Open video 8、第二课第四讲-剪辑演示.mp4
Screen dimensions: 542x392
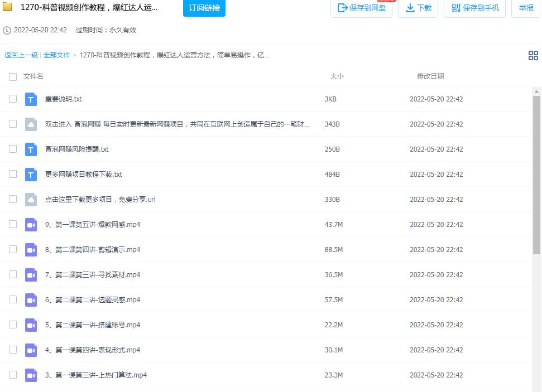click(x=93, y=250)
